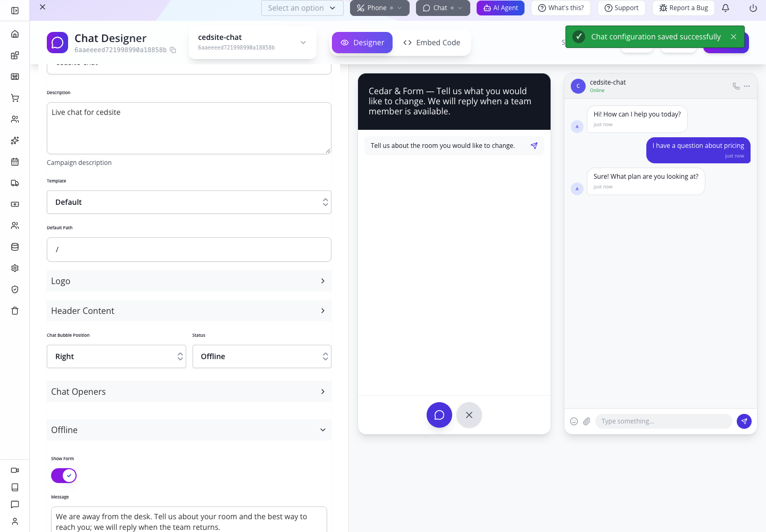
Task: Open the database sidebar icon
Action: 15,247
